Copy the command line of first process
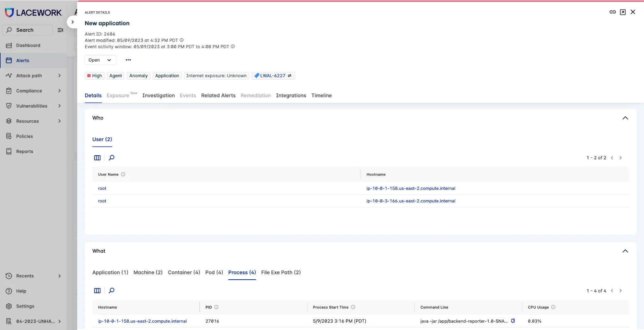The height and width of the screenshot is (330, 644). [513, 321]
